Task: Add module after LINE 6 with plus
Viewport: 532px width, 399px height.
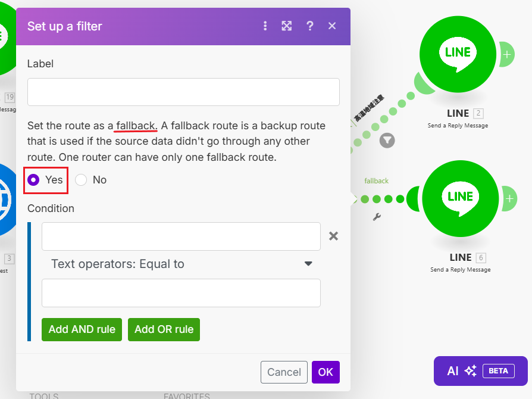Action: tap(509, 199)
